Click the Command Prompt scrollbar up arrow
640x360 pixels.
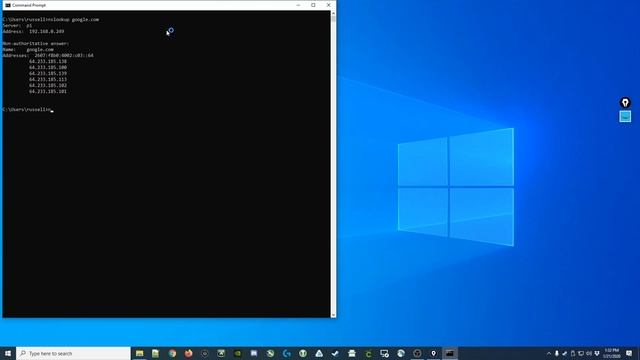coord(333,13)
